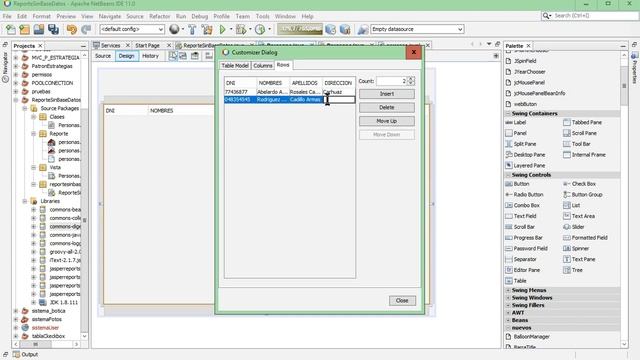Click the Redo toolbar icon
The height and width of the screenshot is (360, 640).
86,29
